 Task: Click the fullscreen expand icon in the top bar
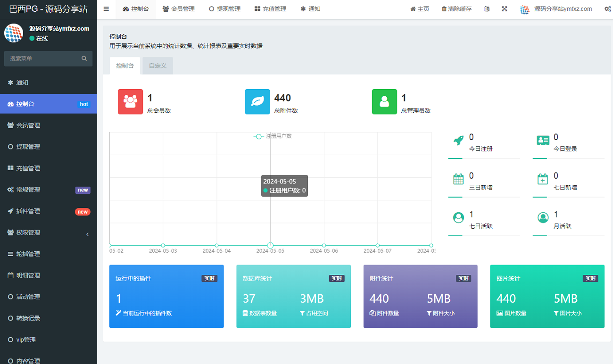tap(504, 9)
